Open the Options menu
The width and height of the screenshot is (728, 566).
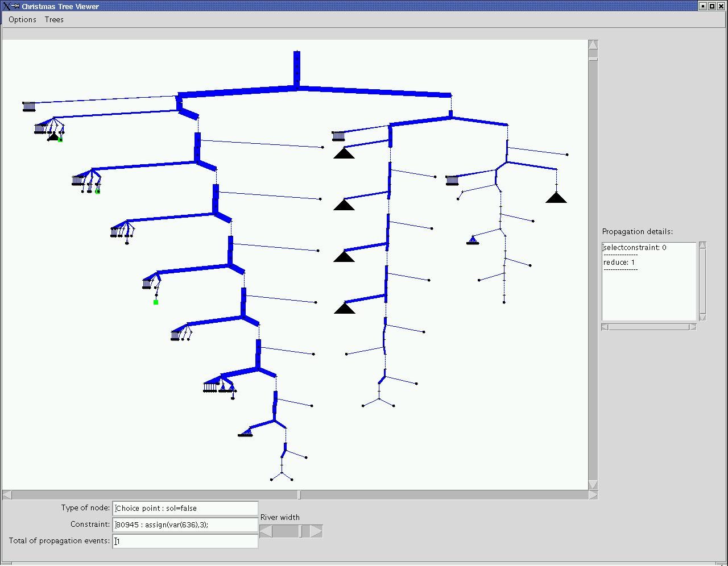22,19
